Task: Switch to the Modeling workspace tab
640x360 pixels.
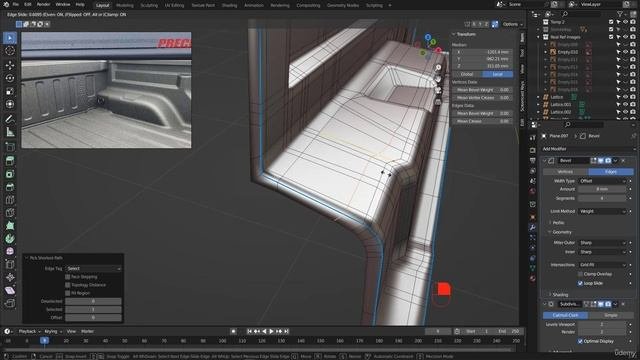Action: [x=124, y=5]
